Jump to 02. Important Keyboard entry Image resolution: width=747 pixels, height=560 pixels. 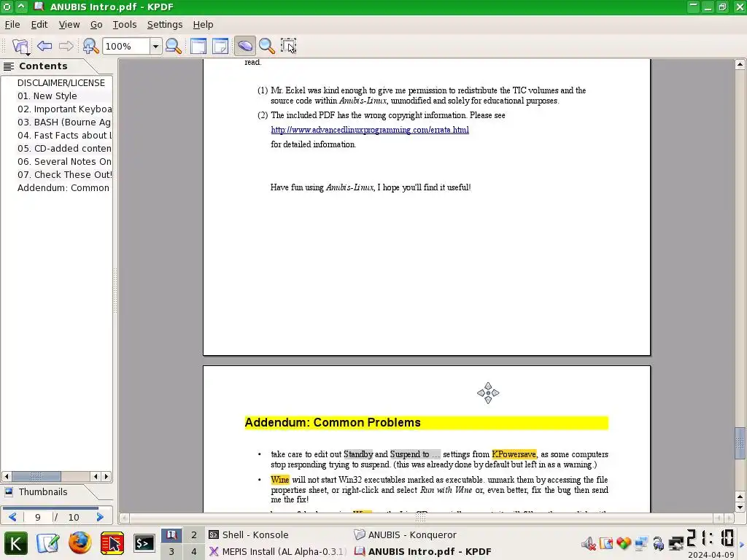[x=64, y=109]
